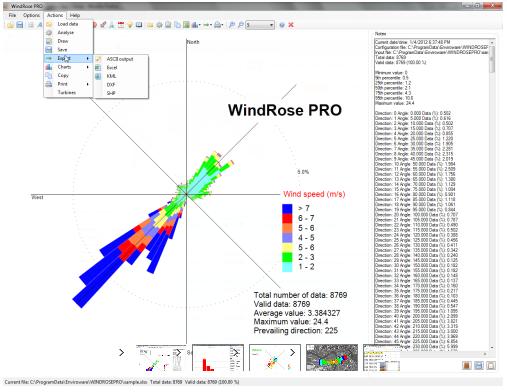The width and height of the screenshot is (507, 392).
Task: Open the green arrow export toolbar dropdown
Action: pyautogui.click(x=208, y=25)
